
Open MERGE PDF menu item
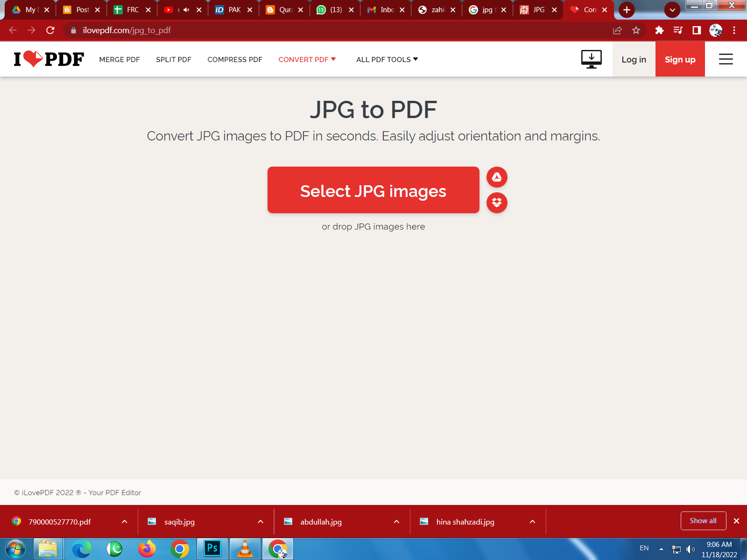[x=120, y=59]
